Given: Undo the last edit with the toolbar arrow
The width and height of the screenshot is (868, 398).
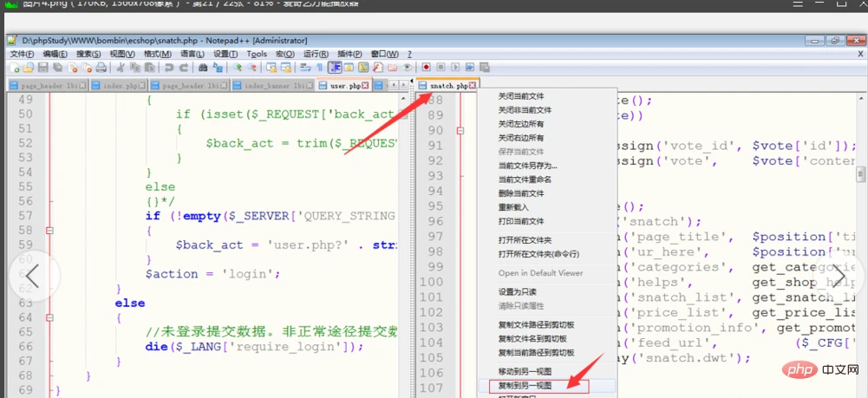Looking at the screenshot, I should pyautogui.click(x=168, y=68).
